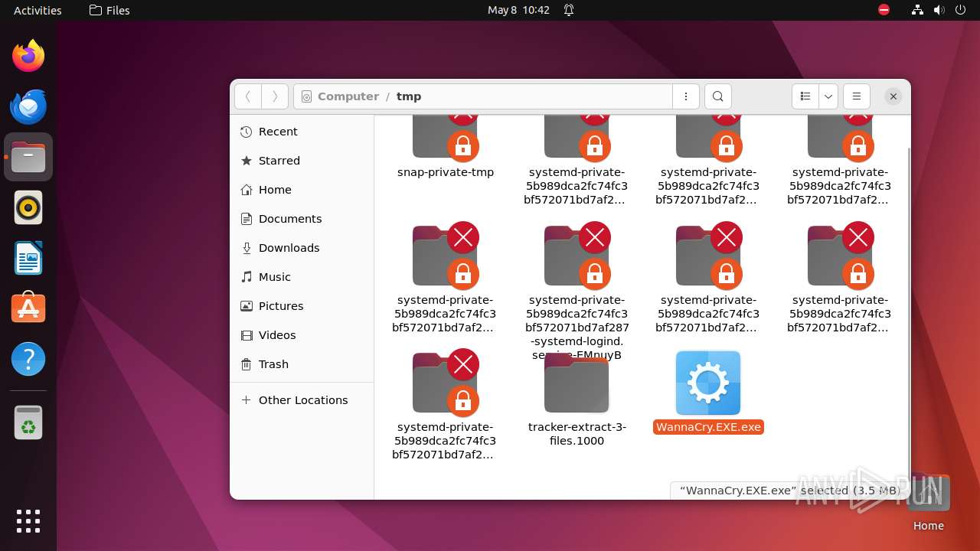Select tracker-extract-3-files.1000 folder icon
Viewport: 980px width, 551px height.
pos(577,383)
